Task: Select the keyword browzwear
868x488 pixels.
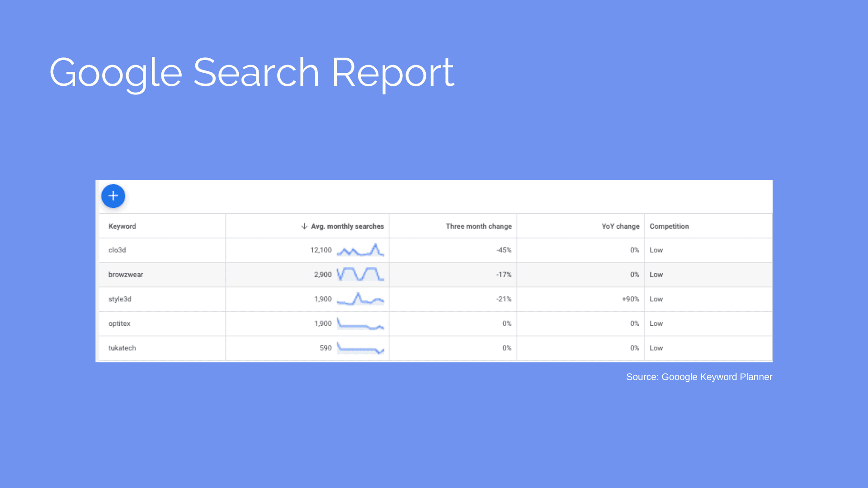Action: click(x=125, y=274)
